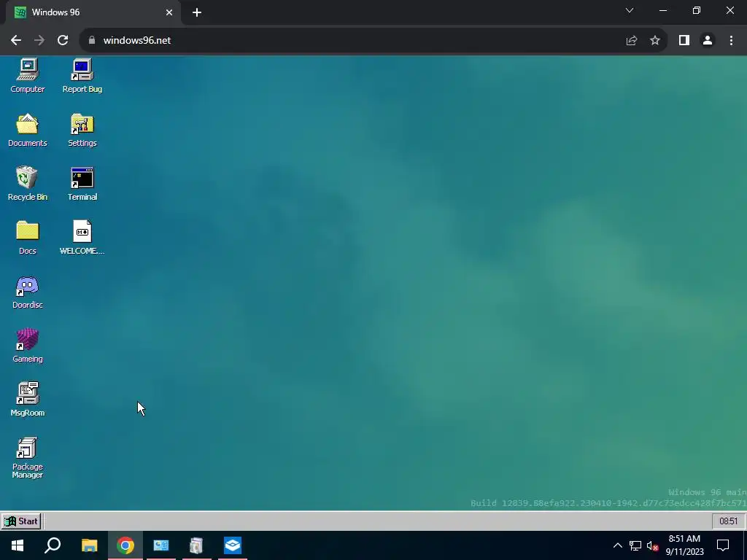Screen dimensions: 747x560
Task: Open the host Windows Start menu
Action: pos(18,545)
